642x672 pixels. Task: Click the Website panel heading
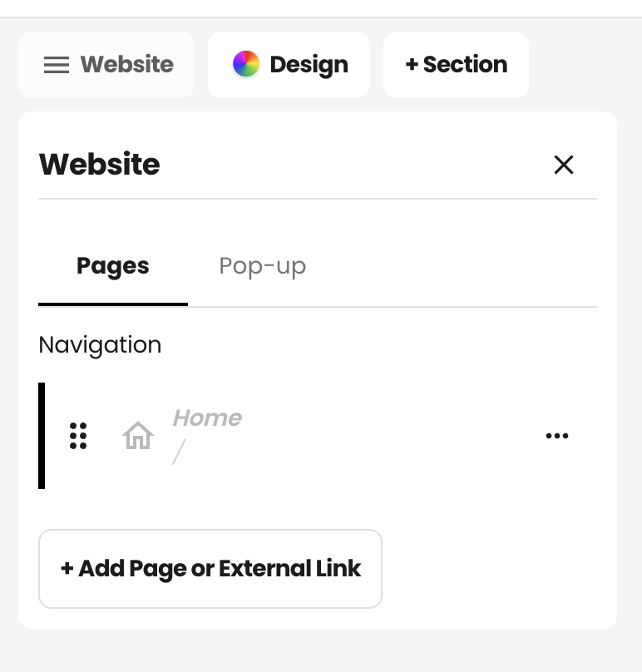point(100,164)
